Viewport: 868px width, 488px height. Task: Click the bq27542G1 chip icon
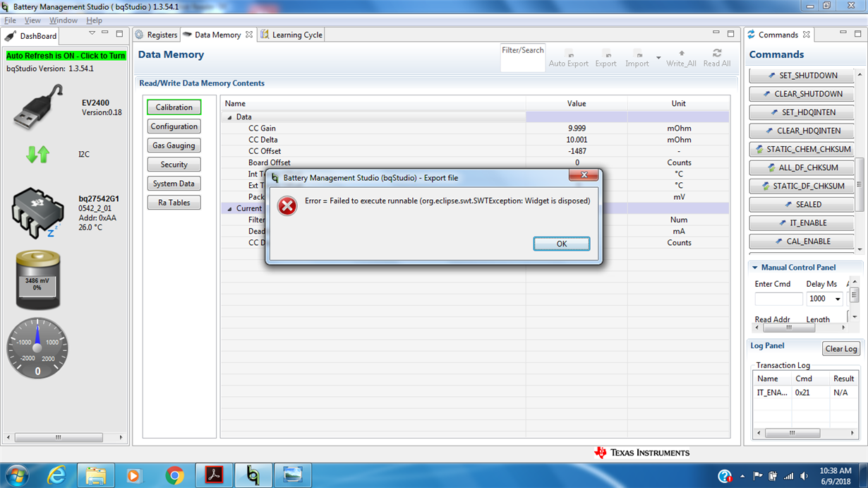tap(37, 213)
